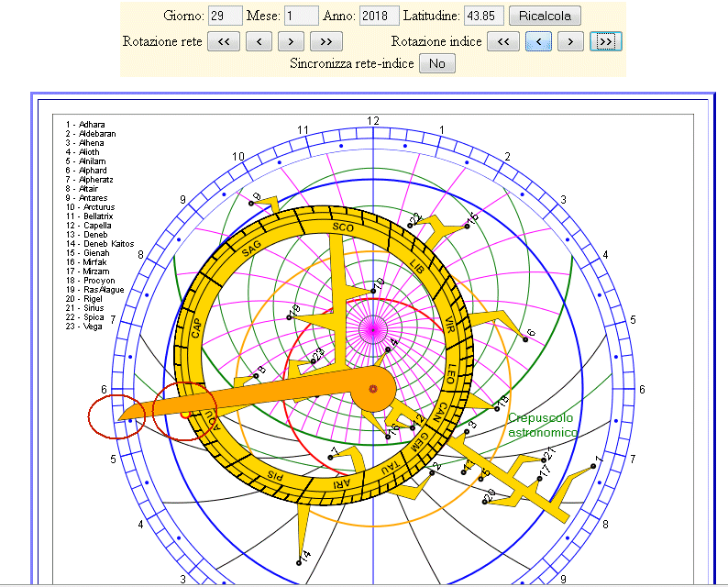Click into the Giorno input field

coord(226,17)
